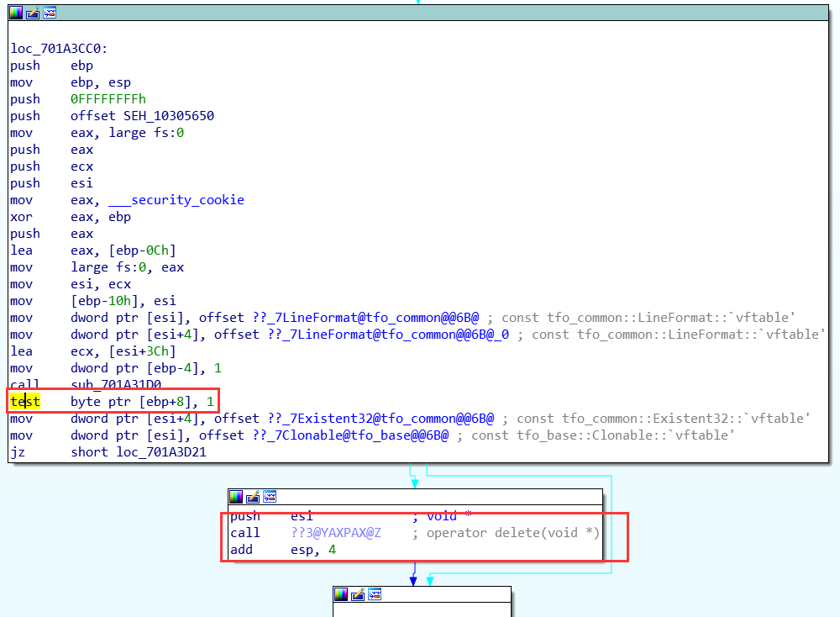The width and height of the screenshot is (840, 617).
Task: Click the pencil icon on operator delete block
Action: click(253, 497)
